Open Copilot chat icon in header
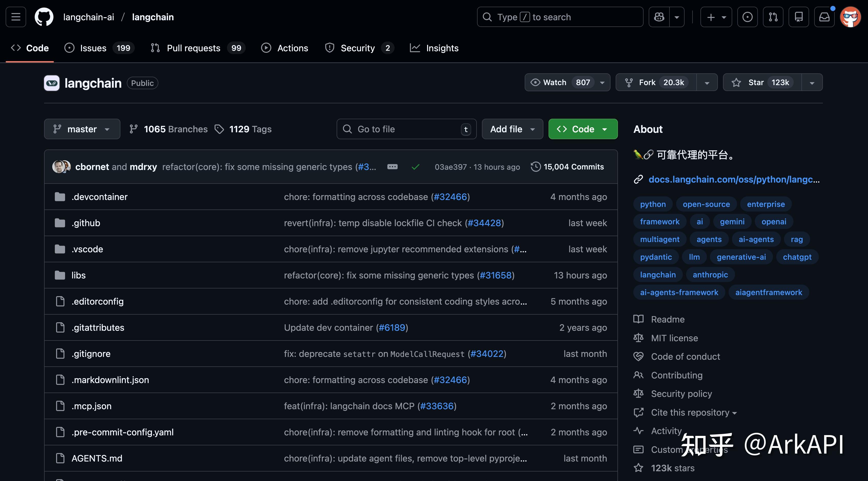This screenshot has height=481, width=868. coord(659,17)
